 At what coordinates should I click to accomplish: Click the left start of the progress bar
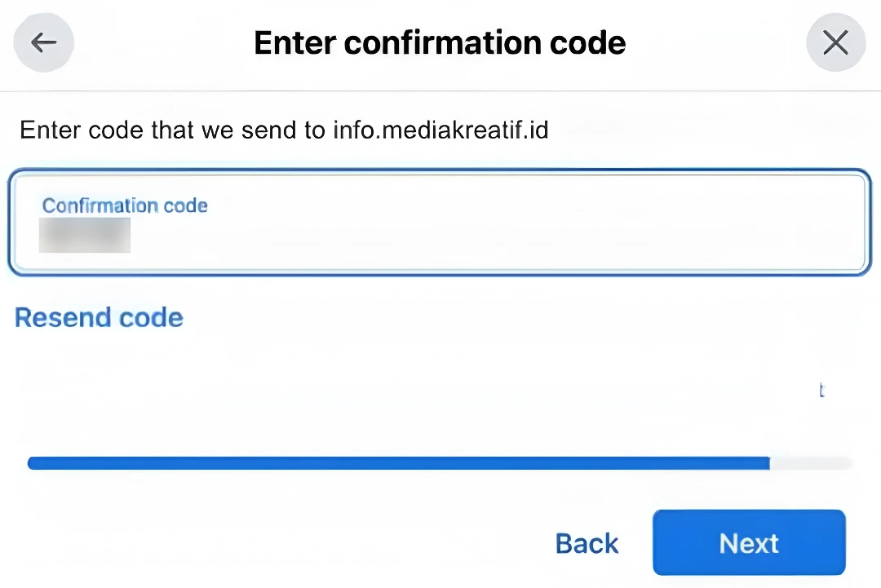point(34,463)
